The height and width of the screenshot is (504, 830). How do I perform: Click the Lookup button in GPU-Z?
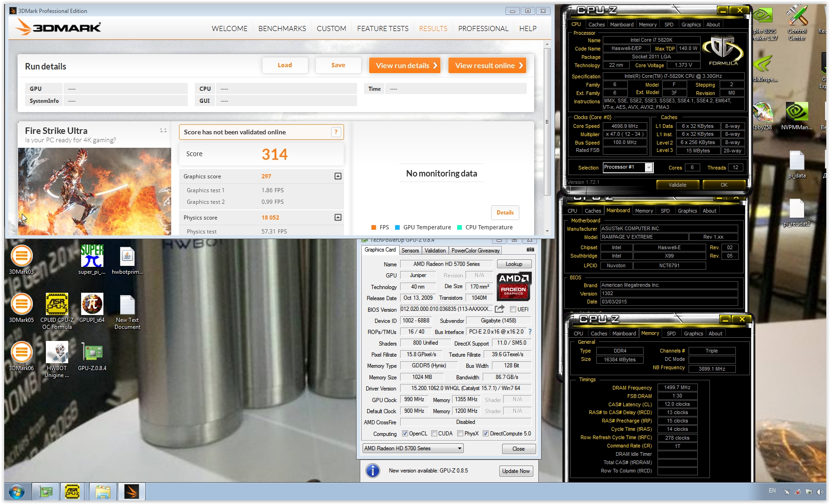coord(514,264)
